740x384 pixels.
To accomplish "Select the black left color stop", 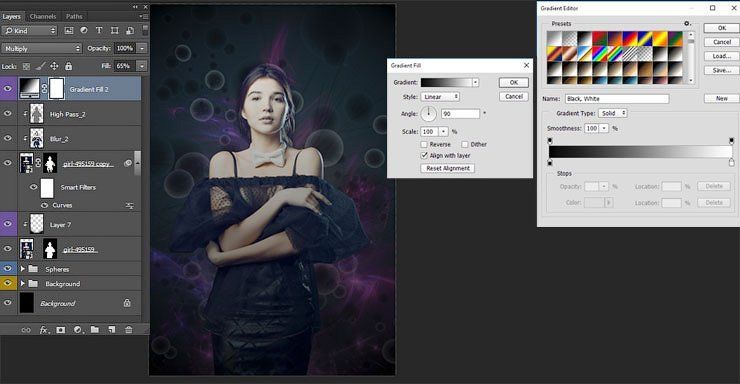I will (x=550, y=163).
